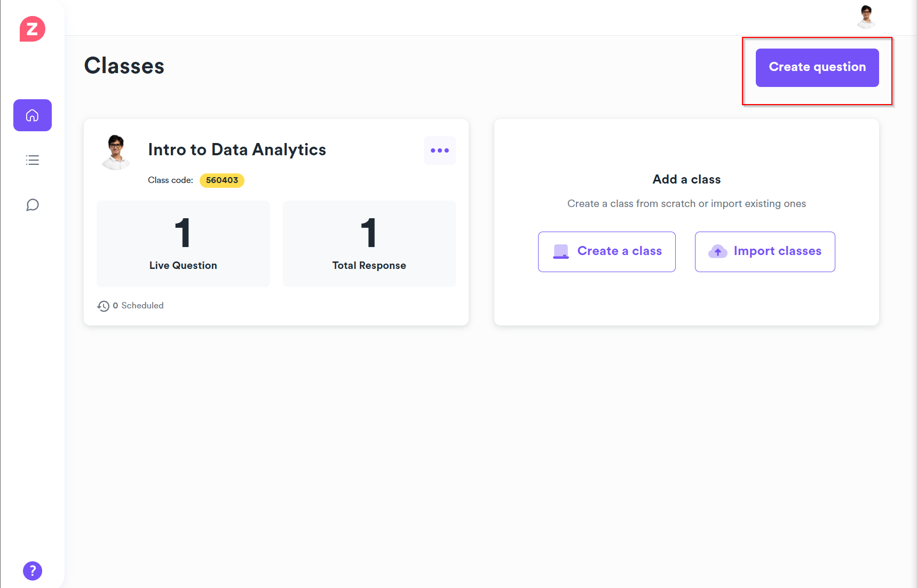This screenshot has height=588, width=917.
Task: Click the class code 560403 badge
Action: click(x=222, y=180)
